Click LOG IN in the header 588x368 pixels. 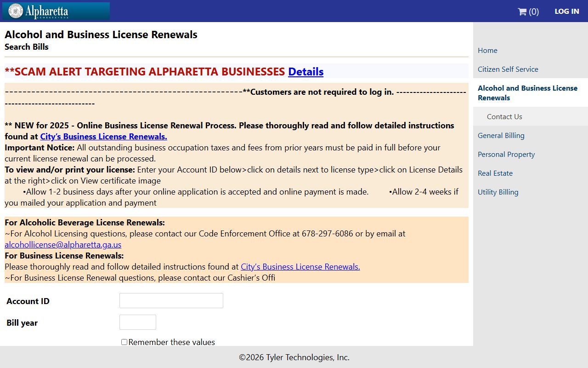567,11
